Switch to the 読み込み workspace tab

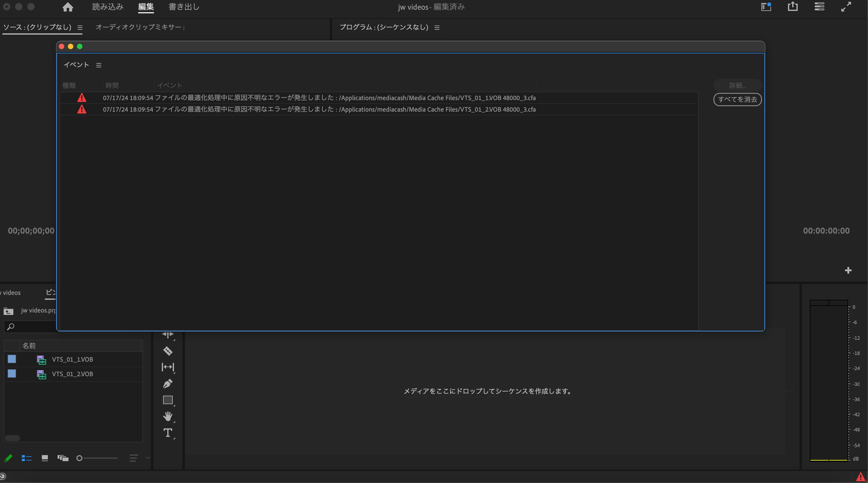[108, 7]
